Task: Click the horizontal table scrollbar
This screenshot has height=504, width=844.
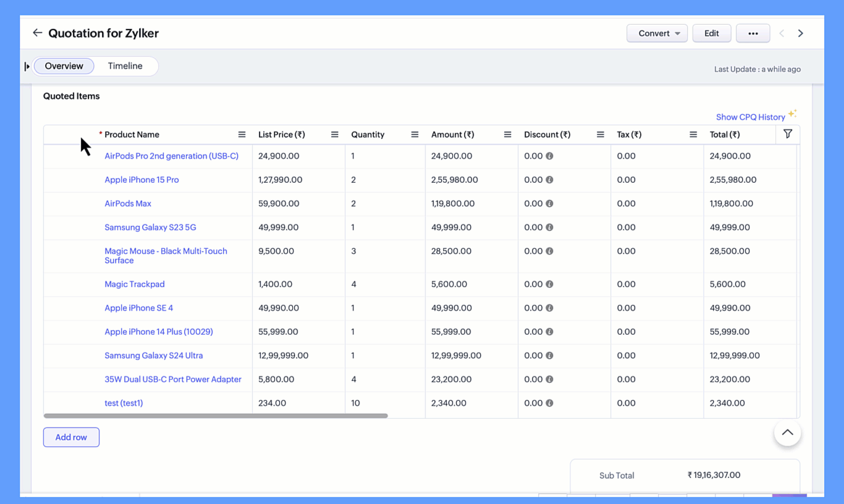Action: (x=216, y=416)
